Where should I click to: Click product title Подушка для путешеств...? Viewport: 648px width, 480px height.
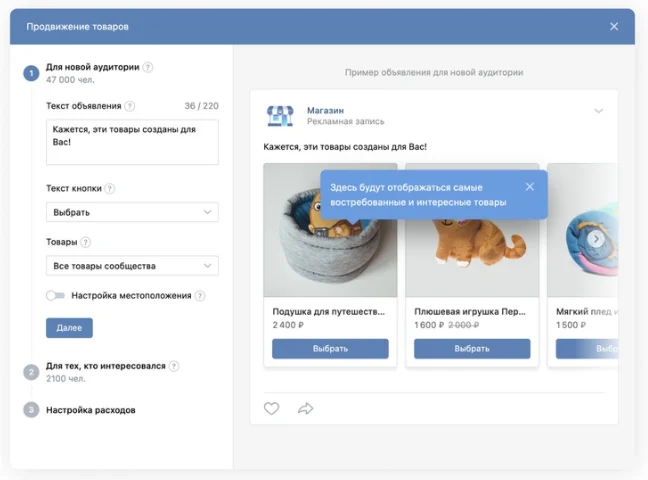(329, 312)
